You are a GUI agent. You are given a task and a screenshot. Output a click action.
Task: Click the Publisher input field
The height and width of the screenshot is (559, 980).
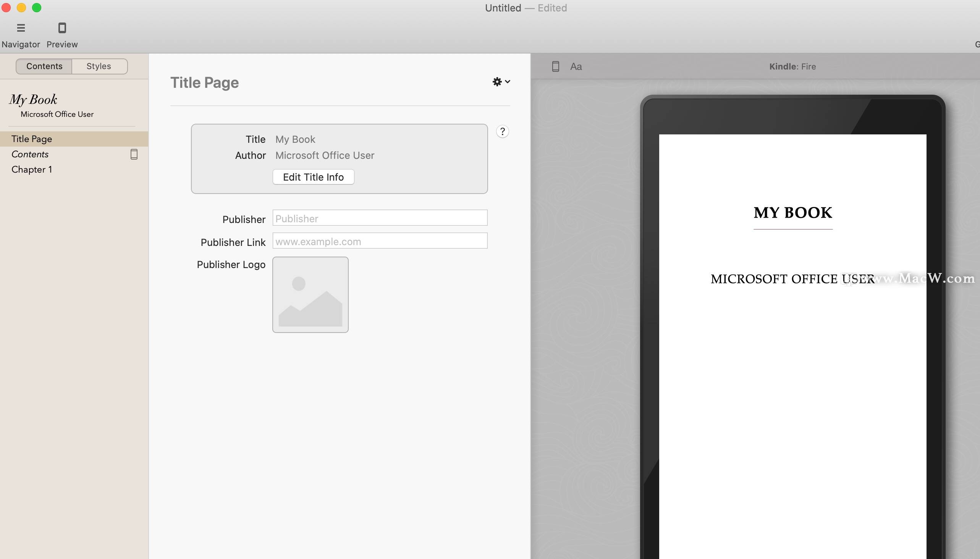[379, 218]
